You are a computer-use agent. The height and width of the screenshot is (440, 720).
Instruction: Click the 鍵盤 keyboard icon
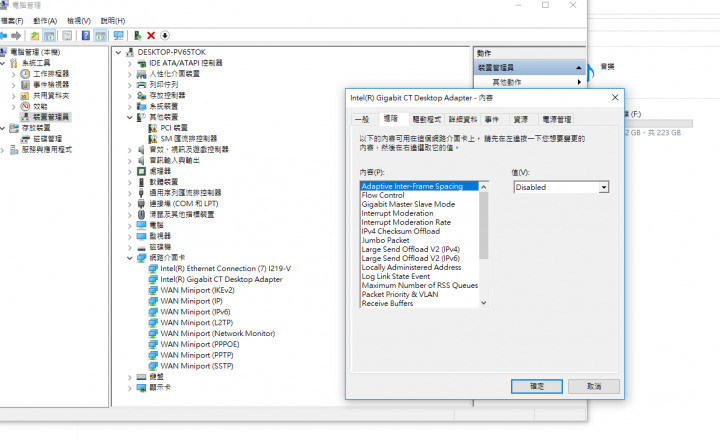point(141,377)
